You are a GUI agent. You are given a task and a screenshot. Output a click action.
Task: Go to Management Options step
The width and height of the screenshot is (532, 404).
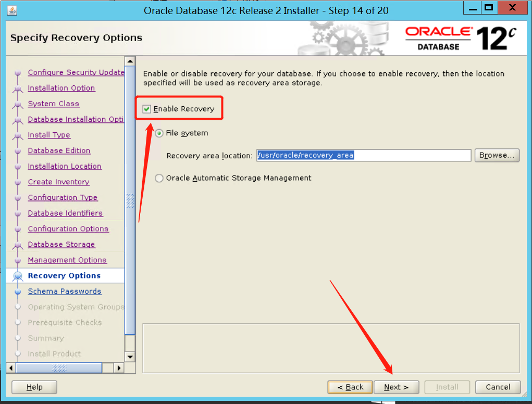67,260
